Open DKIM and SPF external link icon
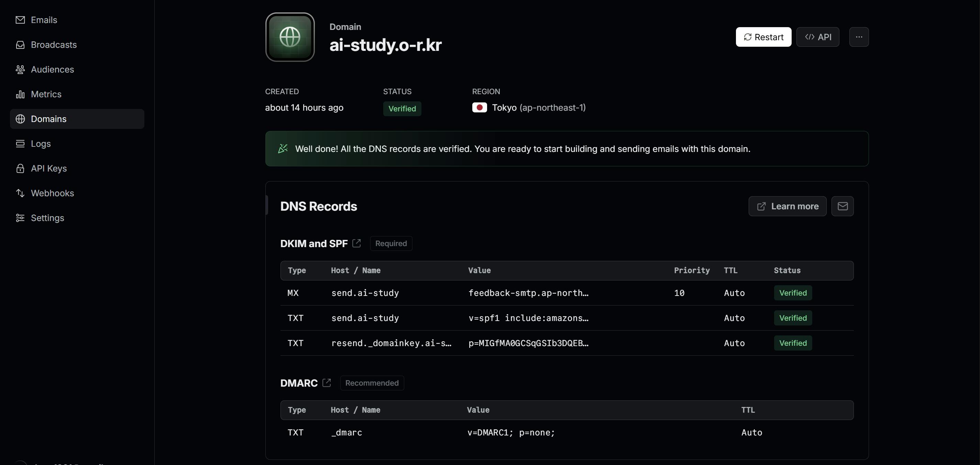Image resolution: width=980 pixels, height=465 pixels. click(x=356, y=243)
